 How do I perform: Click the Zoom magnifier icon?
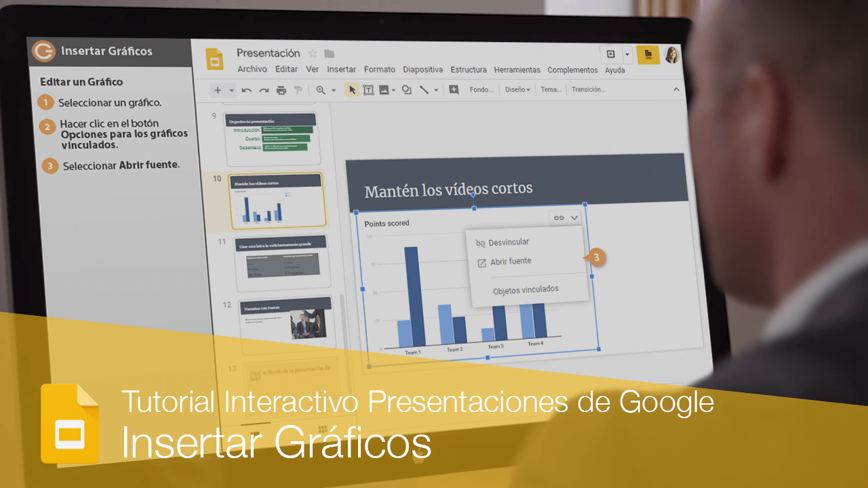point(321,90)
